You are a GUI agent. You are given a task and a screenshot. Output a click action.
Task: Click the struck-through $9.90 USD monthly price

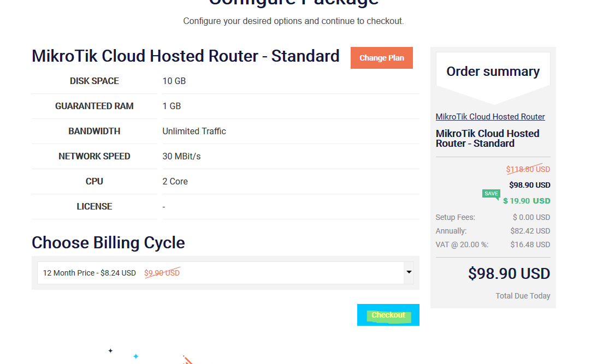[162, 273]
